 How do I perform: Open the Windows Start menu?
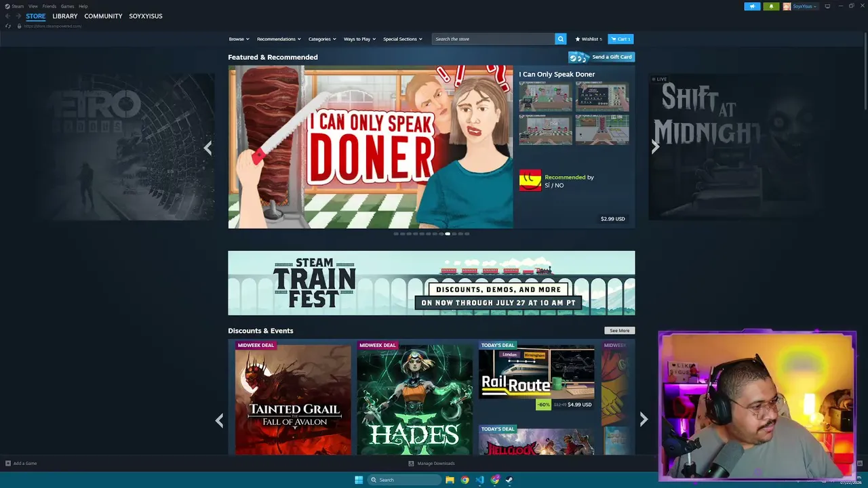pyautogui.click(x=359, y=480)
